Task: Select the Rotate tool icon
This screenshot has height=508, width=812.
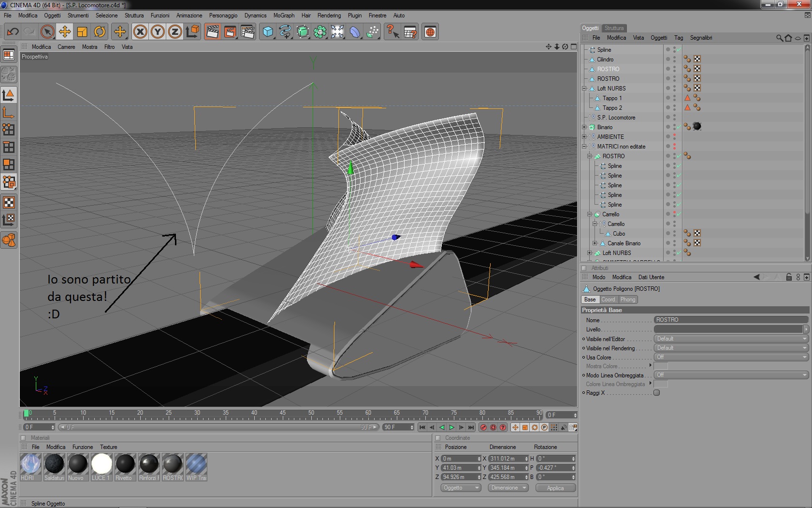Action: point(100,32)
